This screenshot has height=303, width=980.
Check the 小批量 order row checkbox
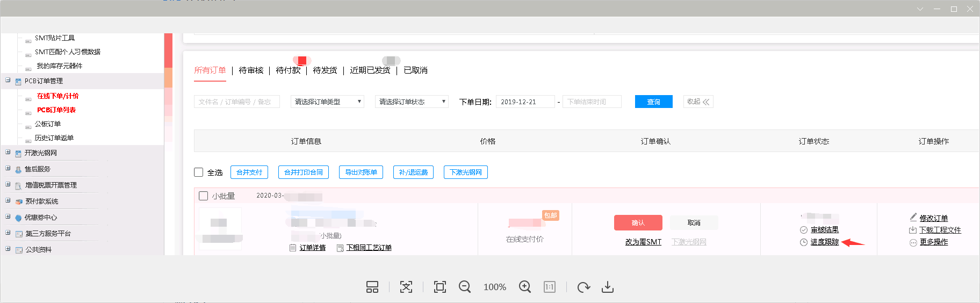(x=204, y=196)
